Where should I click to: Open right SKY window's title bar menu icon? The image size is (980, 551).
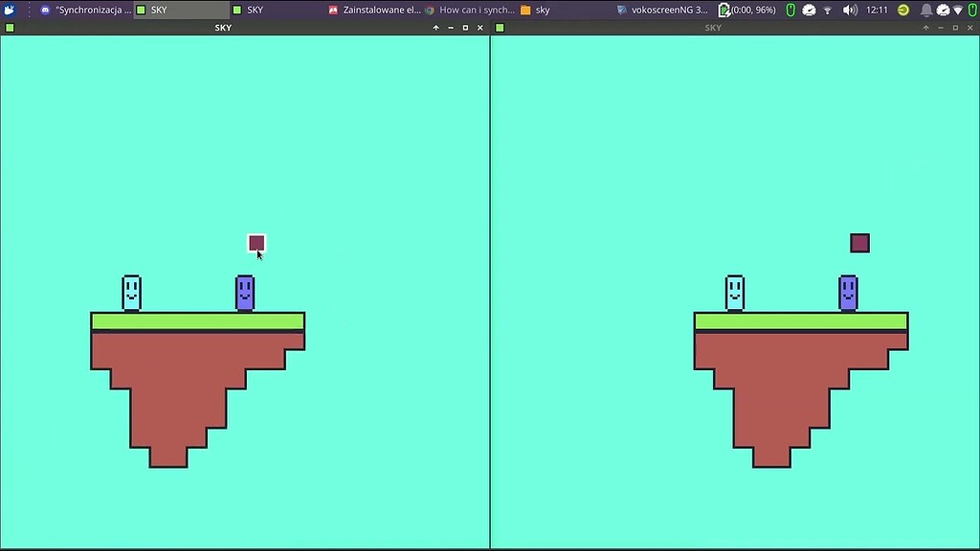click(500, 28)
